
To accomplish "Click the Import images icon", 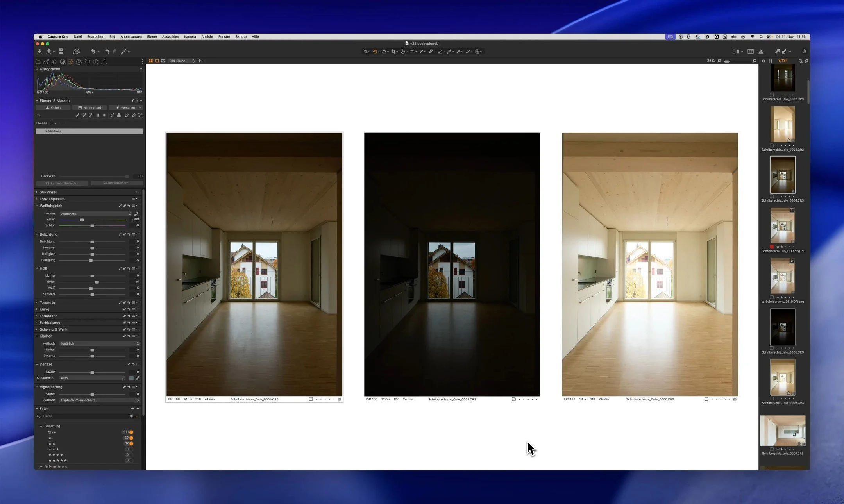I will coord(39,51).
